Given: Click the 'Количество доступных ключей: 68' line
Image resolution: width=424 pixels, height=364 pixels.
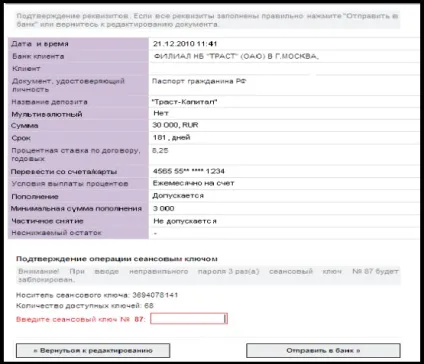Looking at the screenshot, I should point(85,306).
